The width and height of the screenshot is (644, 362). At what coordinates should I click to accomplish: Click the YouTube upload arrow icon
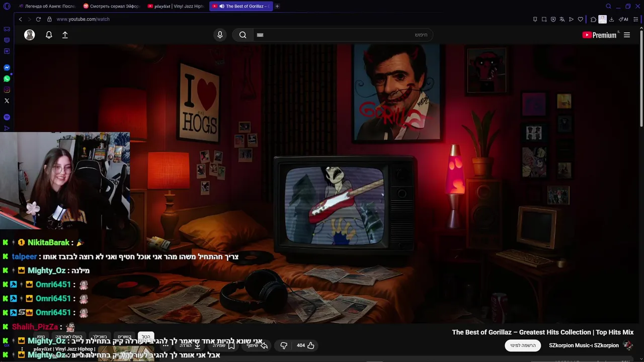pyautogui.click(x=65, y=35)
